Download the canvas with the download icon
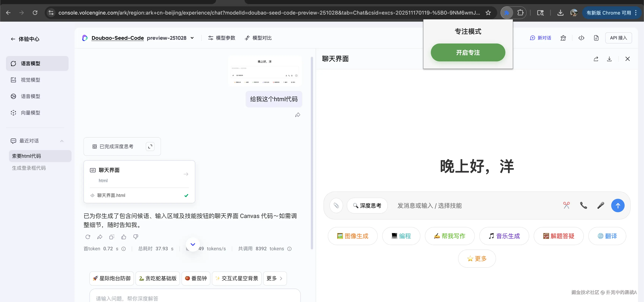 coord(609,59)
